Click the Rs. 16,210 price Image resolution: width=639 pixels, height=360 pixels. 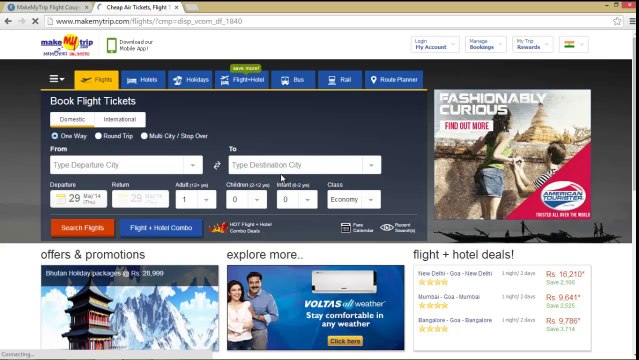565,274
